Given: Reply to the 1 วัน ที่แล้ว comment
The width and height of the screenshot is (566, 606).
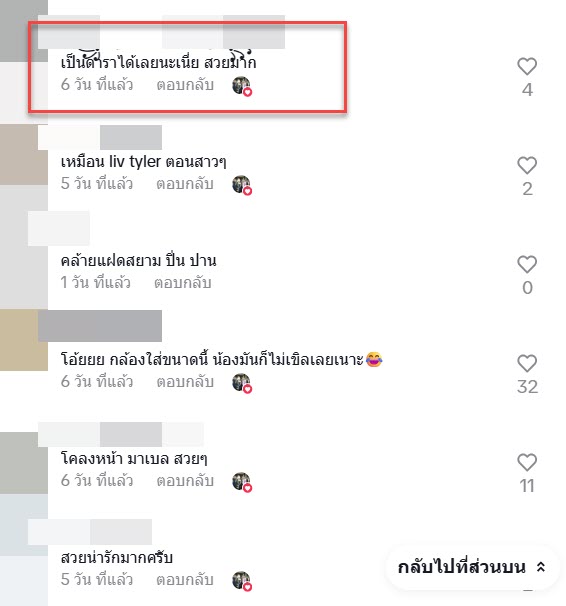Looking at the screenshot, I should [183, 283].
